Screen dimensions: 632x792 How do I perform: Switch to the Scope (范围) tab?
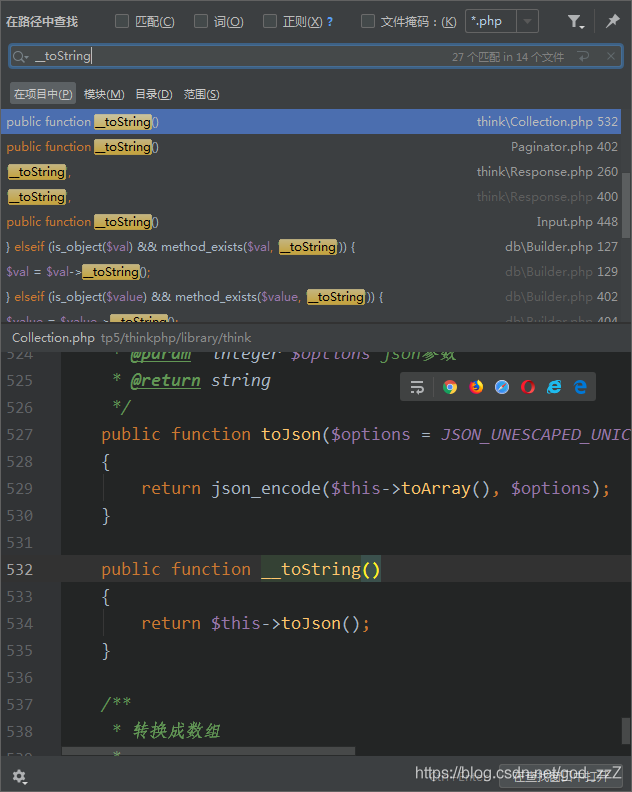202,94
